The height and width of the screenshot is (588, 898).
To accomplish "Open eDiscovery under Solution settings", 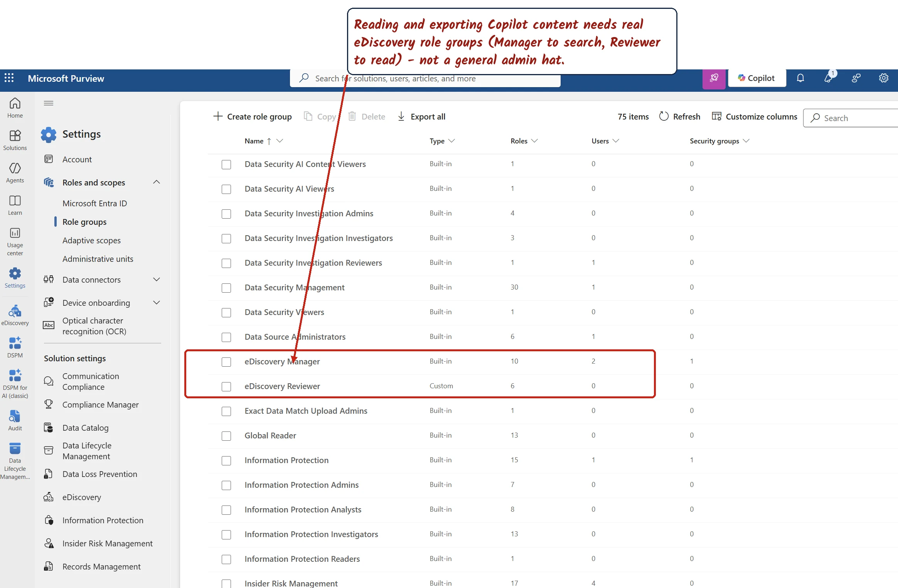I will click(x=82, y=497).
